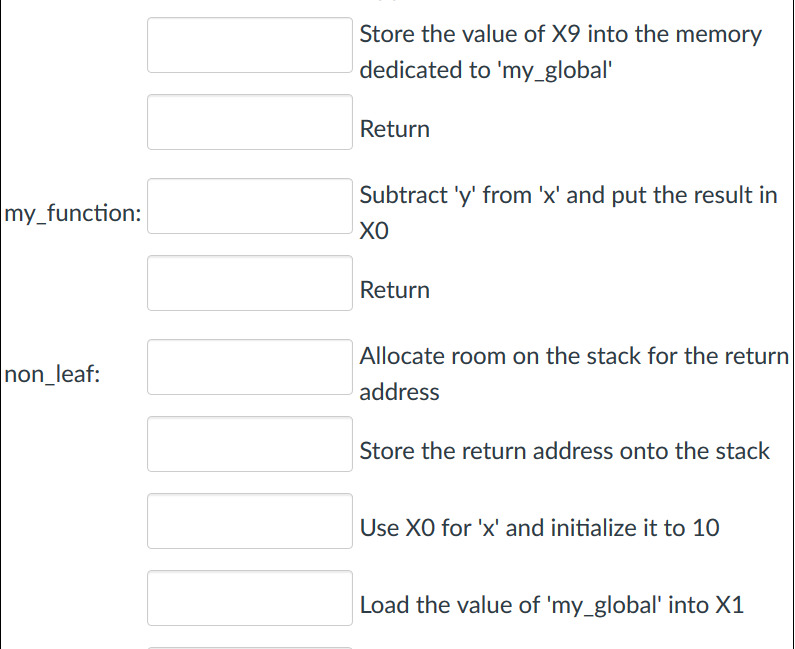This screenshot has width=795, height=649.
Task: Click input box for storing X9 into my_global
Action: click(x=250, y=45)
